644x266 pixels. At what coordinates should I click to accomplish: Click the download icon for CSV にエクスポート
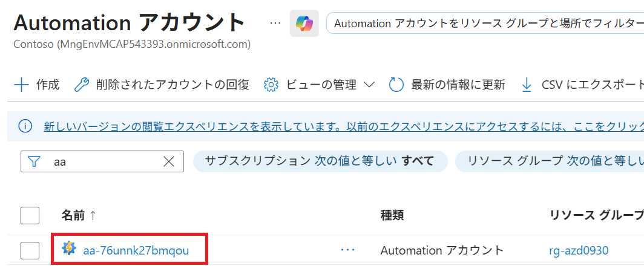tap(526, 85)
